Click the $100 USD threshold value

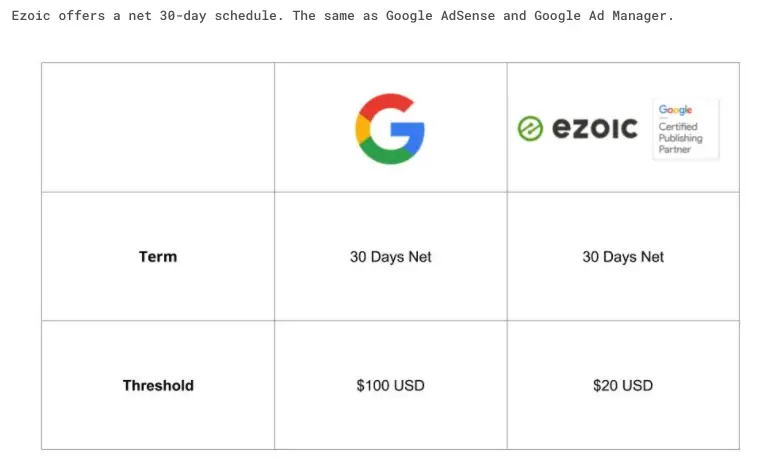pyautogui.click(x=390, y=385)
